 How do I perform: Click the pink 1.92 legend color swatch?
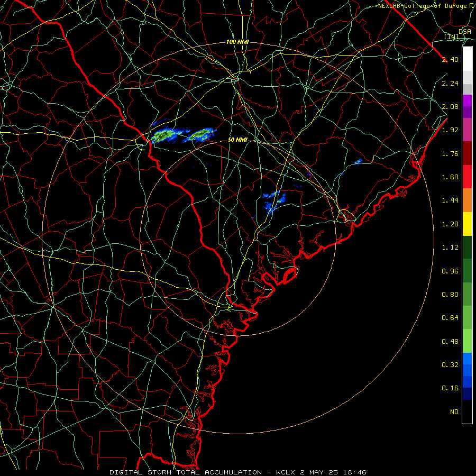tap(467, 130)
